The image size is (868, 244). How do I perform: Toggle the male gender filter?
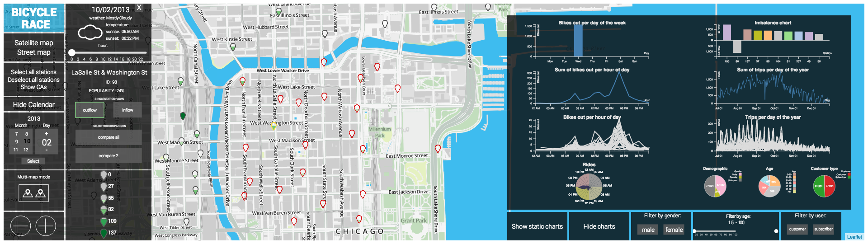(648, 230)
